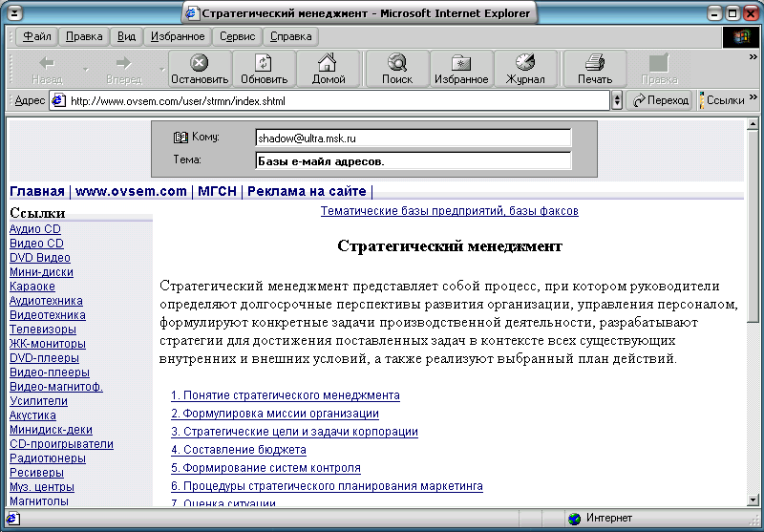The height and width of the screenshot is (532, 764).
Task: Open the 'Аудио CD' sidebar link
Action: pos(35,229)
